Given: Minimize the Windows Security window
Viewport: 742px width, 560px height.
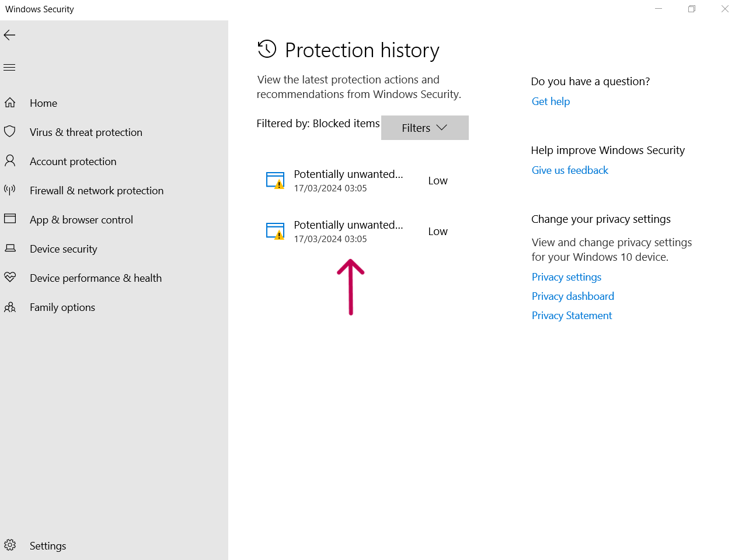Looking at the screenshot, I should tap(659, 9).
